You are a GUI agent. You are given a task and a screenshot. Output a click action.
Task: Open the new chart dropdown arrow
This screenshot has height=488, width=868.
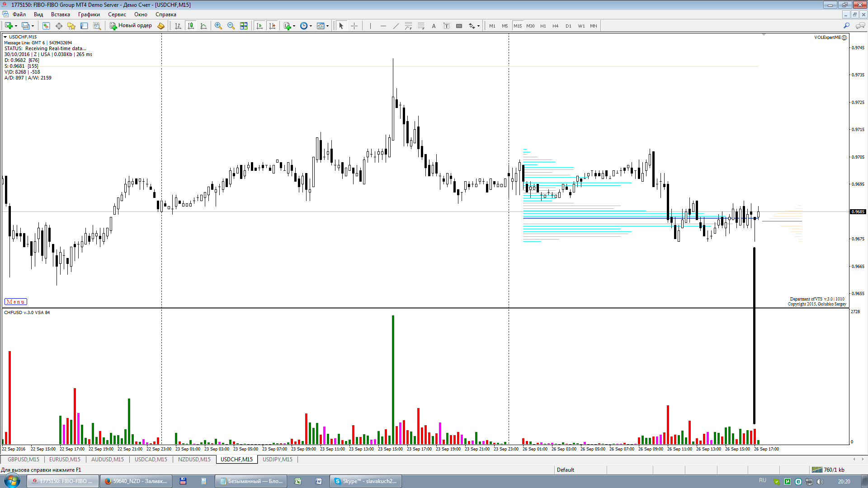point(16,26)
